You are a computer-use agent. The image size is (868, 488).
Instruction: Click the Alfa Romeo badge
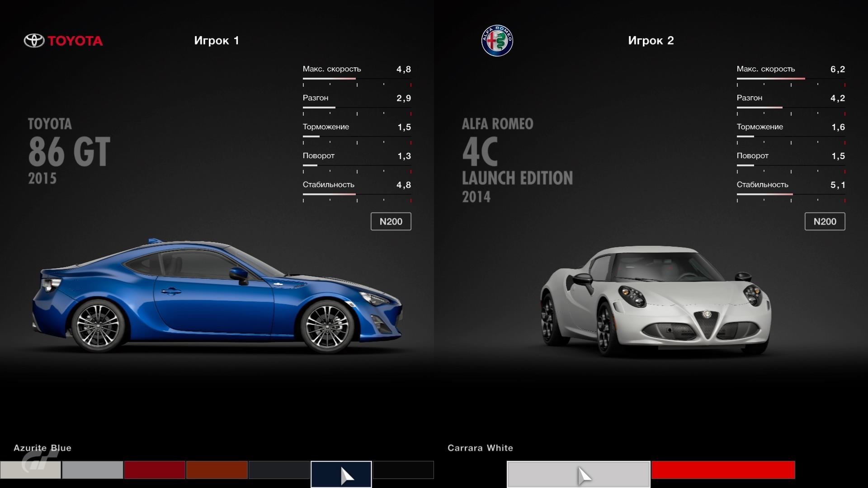(497, 41)
